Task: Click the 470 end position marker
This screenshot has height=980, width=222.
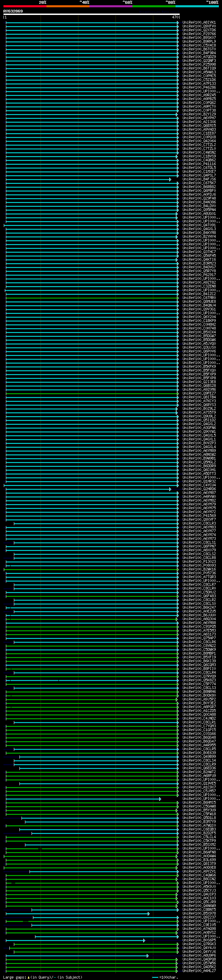Action: pyautogui.click(x=175, y=17)
